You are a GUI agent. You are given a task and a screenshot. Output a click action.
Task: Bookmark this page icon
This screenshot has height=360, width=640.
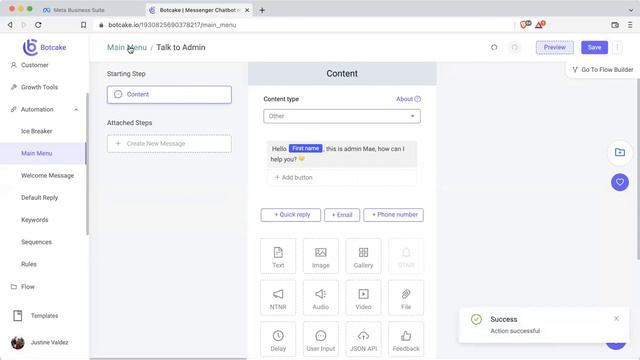click(83, 25)
